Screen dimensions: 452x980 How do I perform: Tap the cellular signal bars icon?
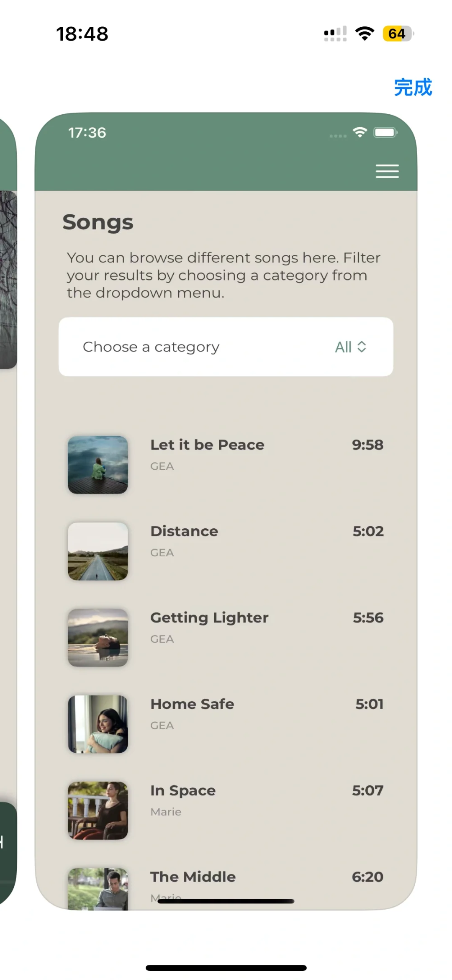(x=335, y=33)
